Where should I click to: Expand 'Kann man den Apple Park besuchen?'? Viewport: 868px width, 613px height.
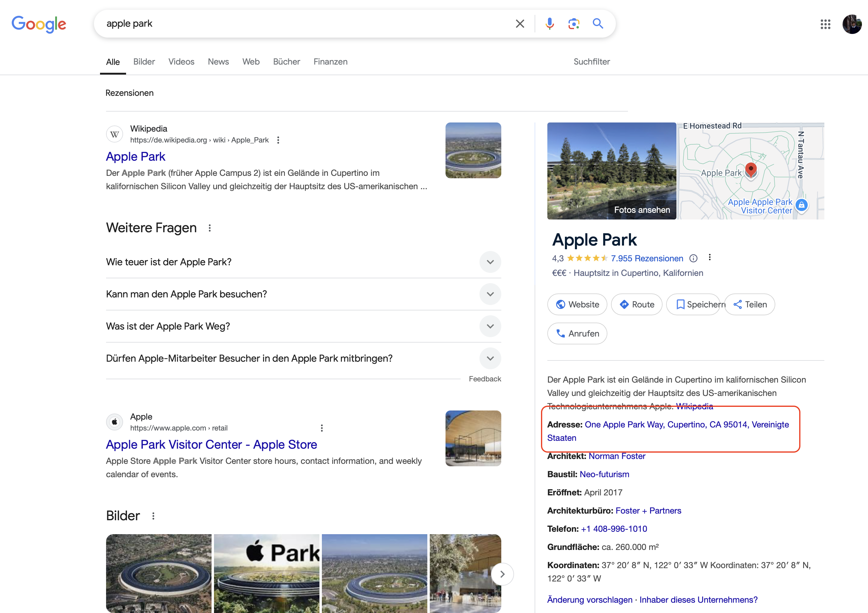point(490,294)
